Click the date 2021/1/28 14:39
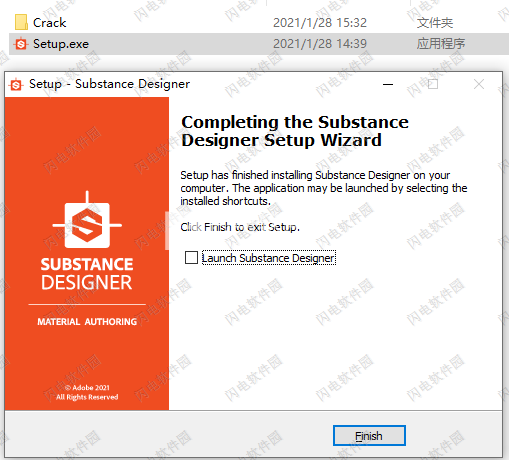The width and height of the screenshot is (509, 460). tap(320, 44)
